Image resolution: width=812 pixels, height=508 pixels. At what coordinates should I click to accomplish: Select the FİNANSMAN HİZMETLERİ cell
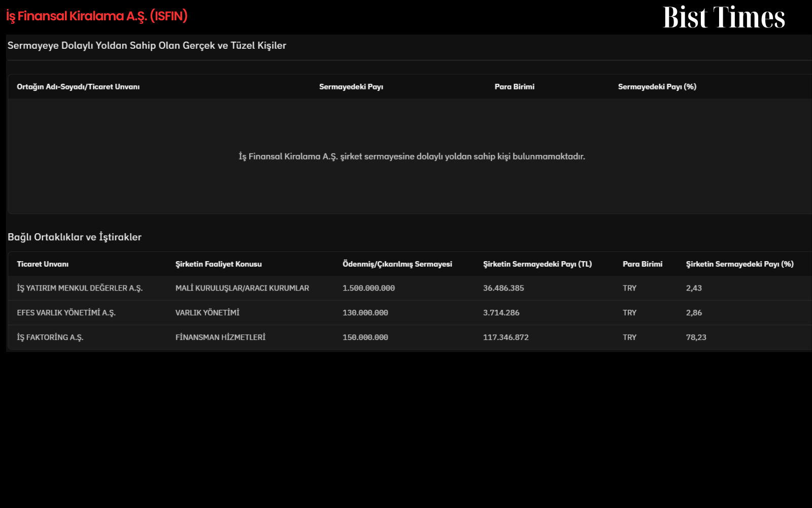[x=220, y=337]
